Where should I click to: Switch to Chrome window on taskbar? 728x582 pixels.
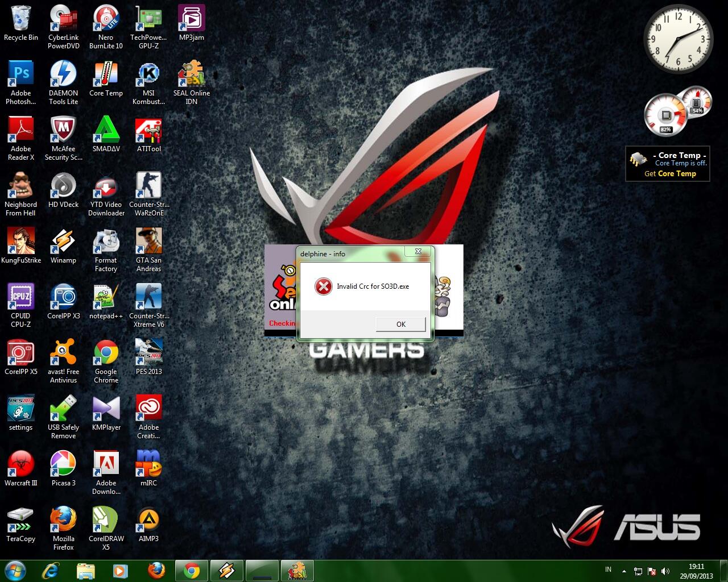(192, 571)
